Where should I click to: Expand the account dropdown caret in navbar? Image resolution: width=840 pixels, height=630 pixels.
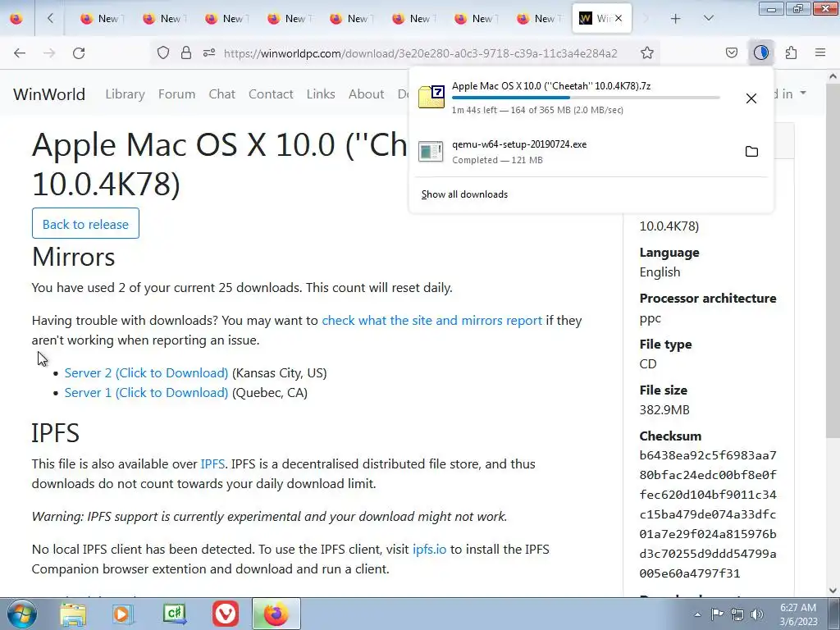point(803,94)
